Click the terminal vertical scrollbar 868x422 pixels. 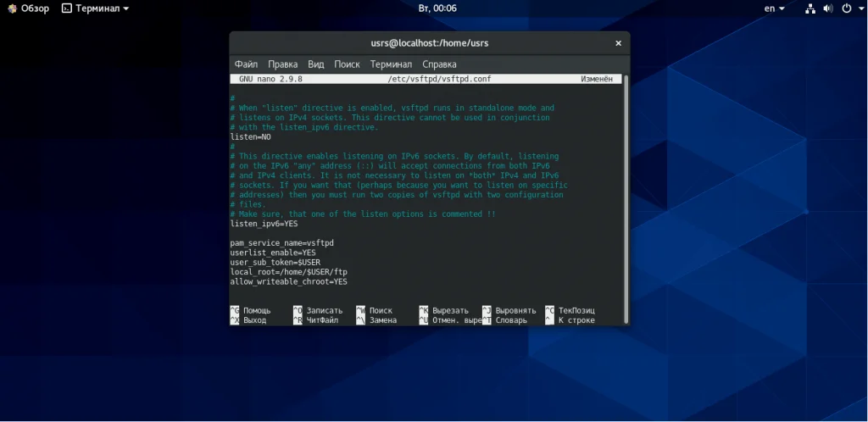click(x=626, y=199)
